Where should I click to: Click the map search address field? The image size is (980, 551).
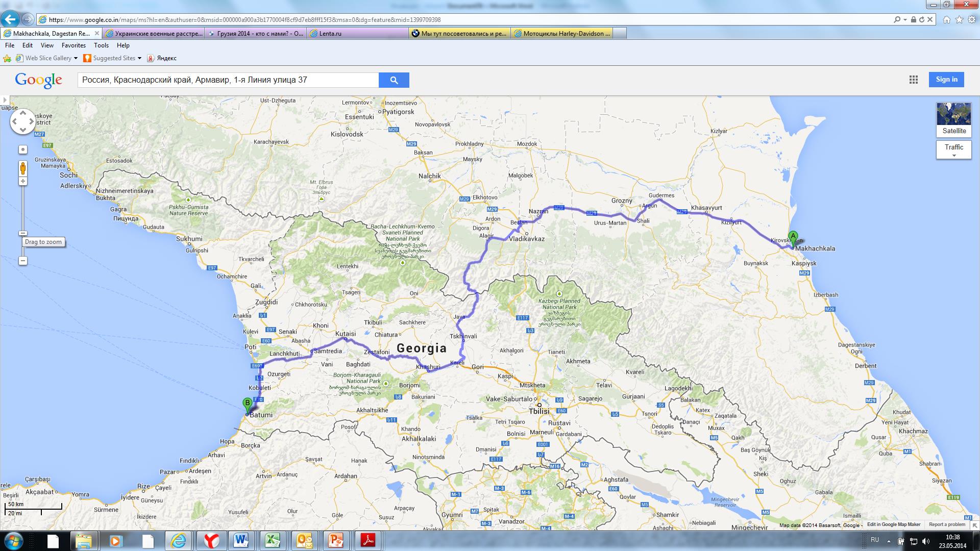pos(228,80)
